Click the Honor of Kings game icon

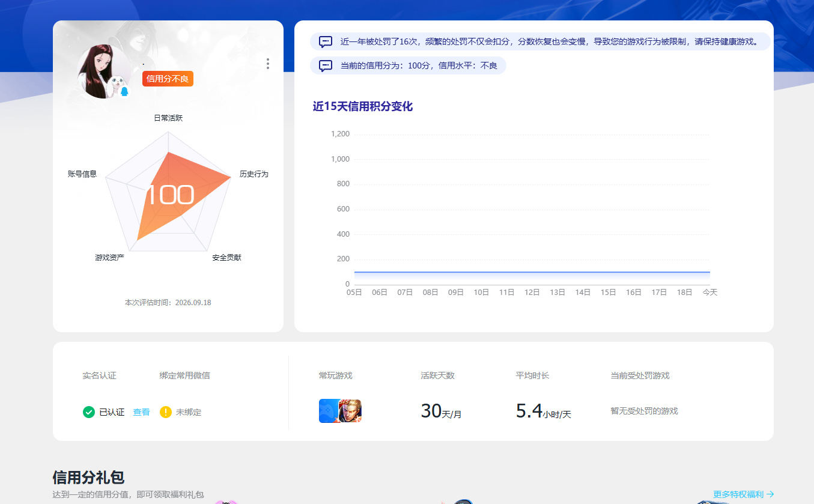coord(351,411)
